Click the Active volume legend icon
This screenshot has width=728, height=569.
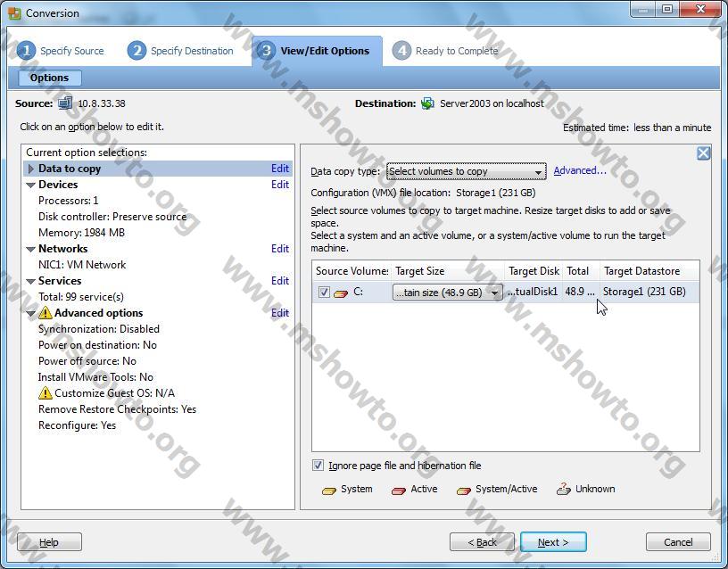399,491
